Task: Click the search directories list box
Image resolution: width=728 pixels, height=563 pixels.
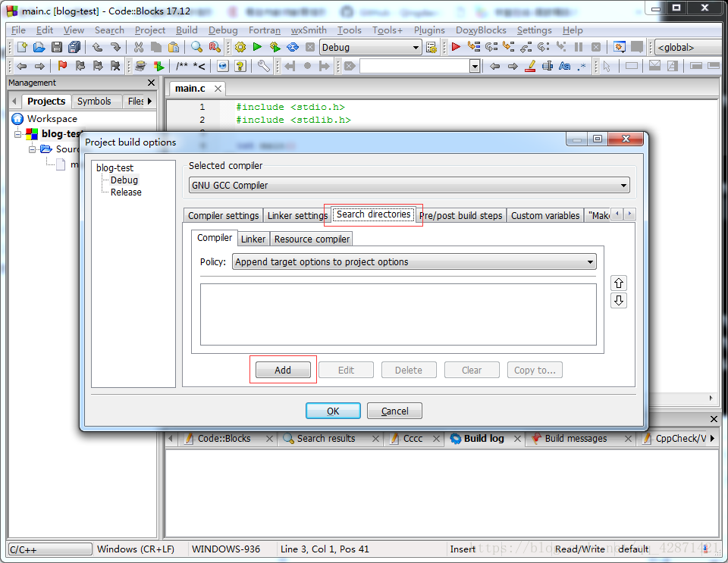Action: pyautogui.click(x=398, y=314)
